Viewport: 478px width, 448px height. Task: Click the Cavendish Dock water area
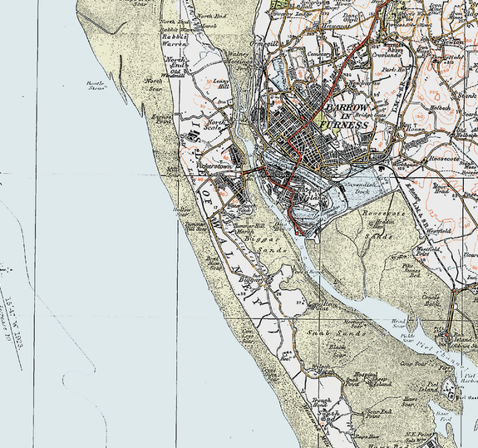pos(362,185)
